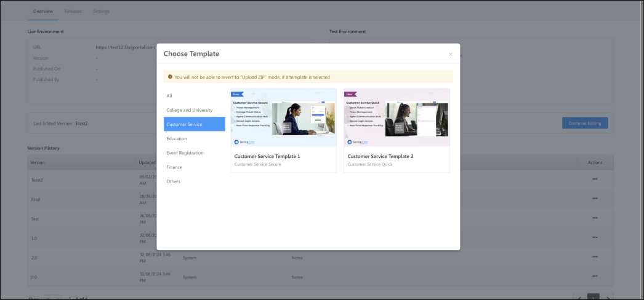The height and width of the screenshot is (300, 644).
Task: Open actions menu for version 0.0
Action: coord(595,277)
